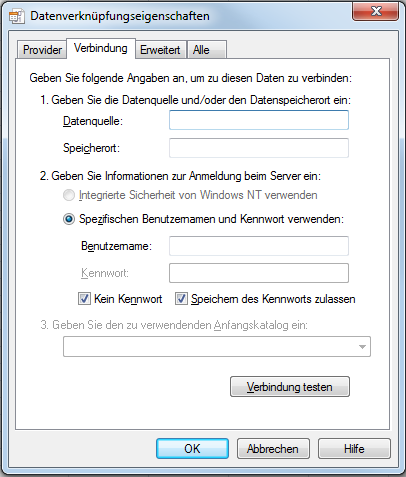406x477 pixels.
Task: Click into the Speicherort text field
Action: pyautogui.click(x=259, y=148)
